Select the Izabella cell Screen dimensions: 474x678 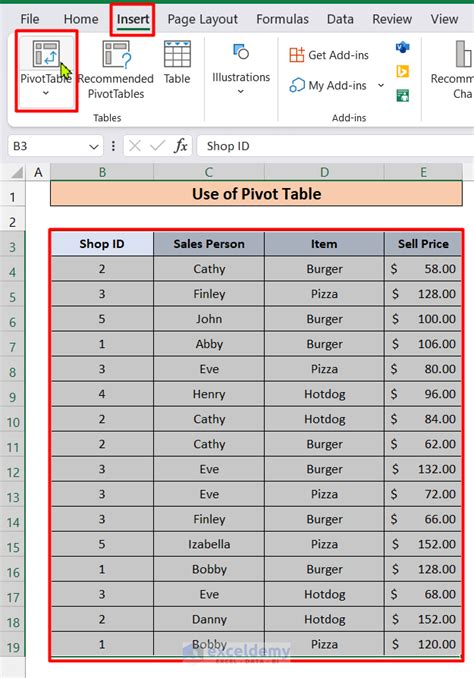pos(209,544)
